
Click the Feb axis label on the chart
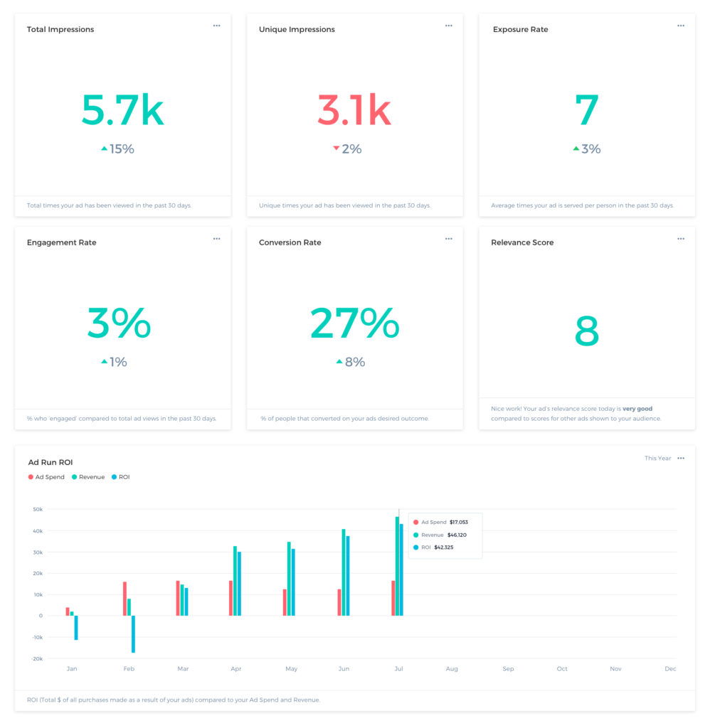click(x=129, y=668)
